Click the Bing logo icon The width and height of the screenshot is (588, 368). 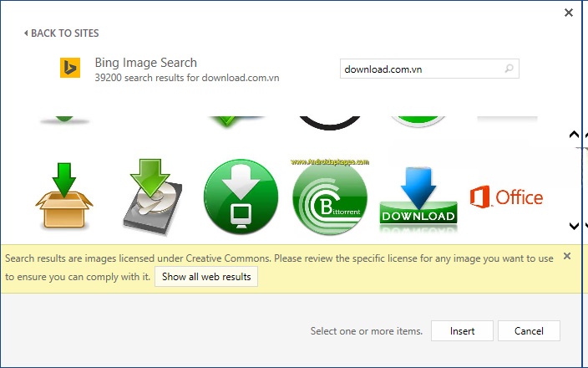pyautogui.click(x=70, y=68)
